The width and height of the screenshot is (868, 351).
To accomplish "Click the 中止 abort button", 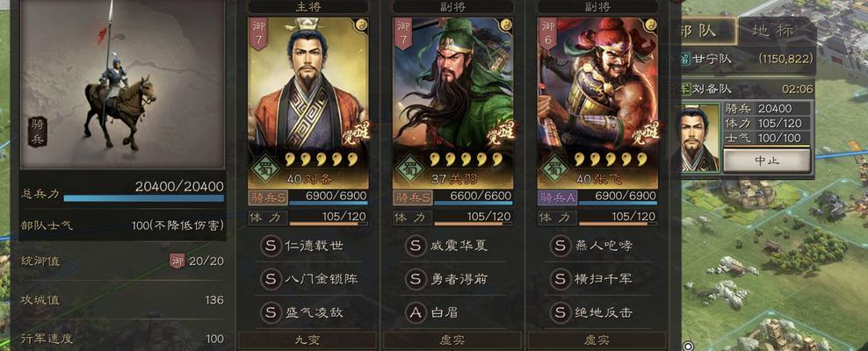I will tap(767, 161).
